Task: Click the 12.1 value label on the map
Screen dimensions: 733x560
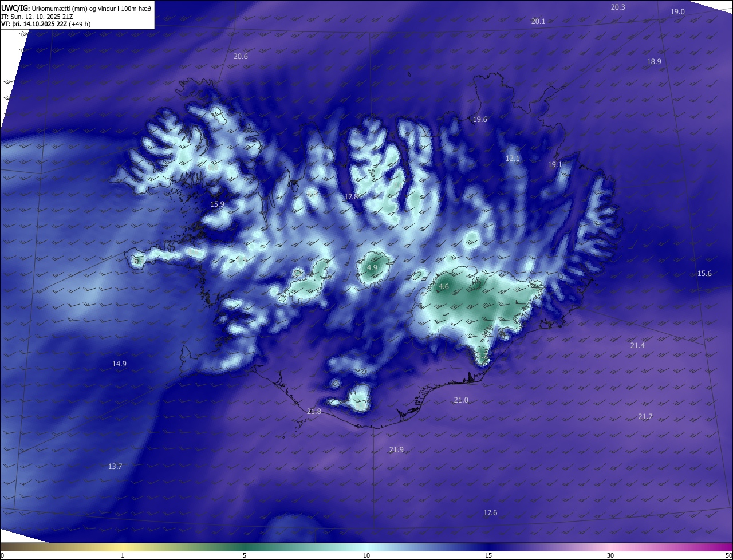Action: (x=513, y=158)
